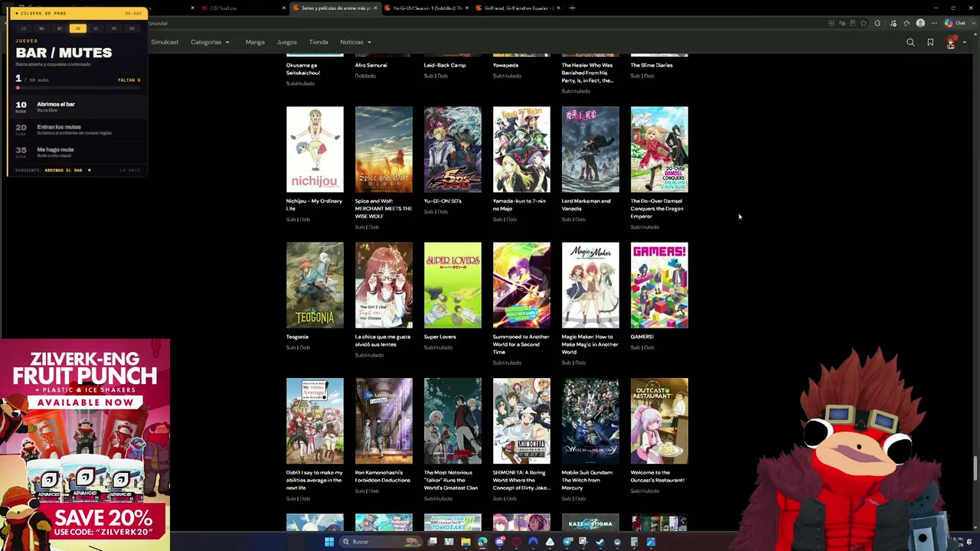
Task: Click the Okusama ga Seitokaichou! title link
Action: [303, 69]
